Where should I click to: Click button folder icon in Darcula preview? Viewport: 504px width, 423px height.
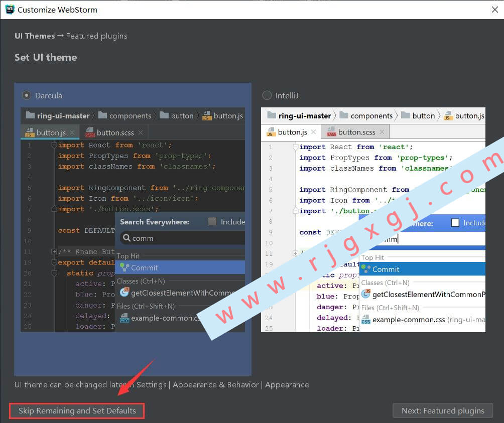tap(164, 115)
